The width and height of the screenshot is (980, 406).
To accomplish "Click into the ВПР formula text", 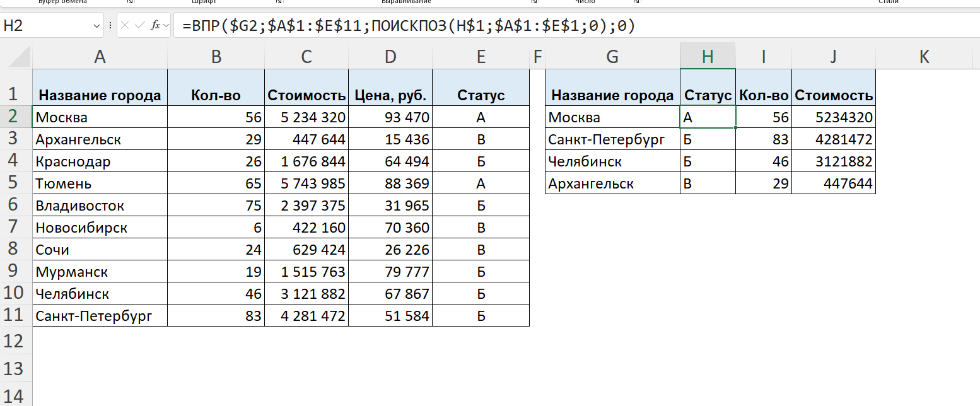I will click(407, 26).
